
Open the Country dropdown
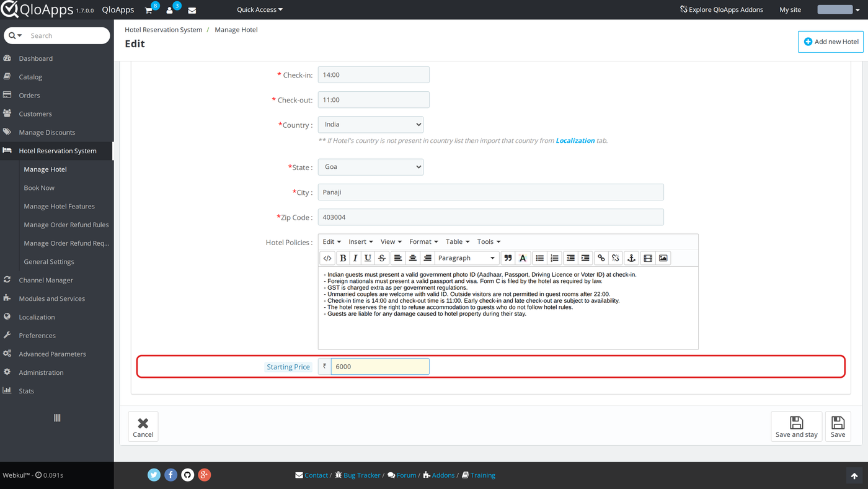(371, 125)
